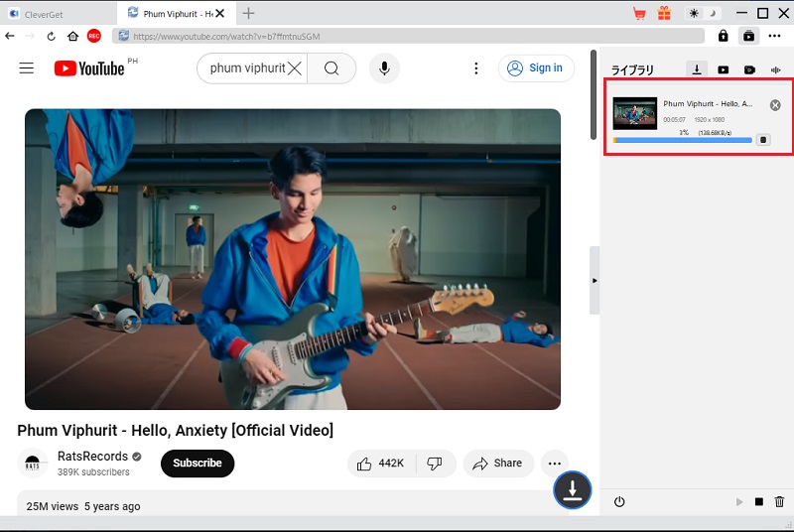
Task: Click the Share button
Action: [x=498, y=464]
